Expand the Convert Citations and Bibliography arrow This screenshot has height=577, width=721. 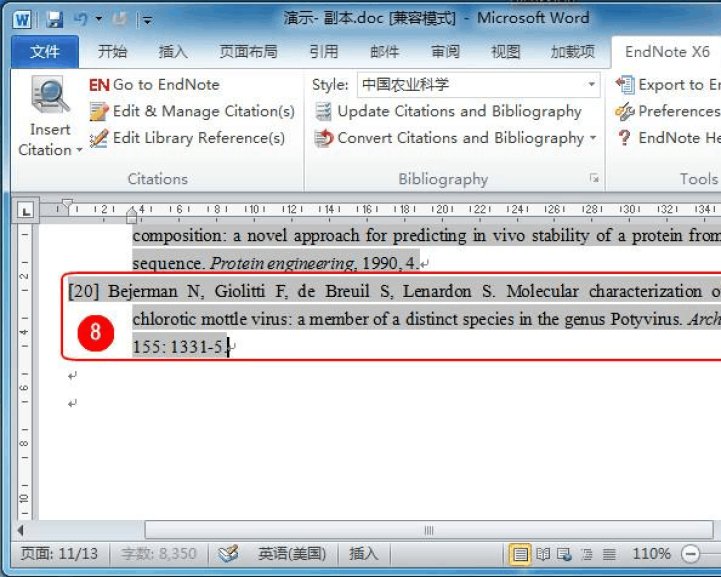pyautogui.click(x=593, y=138)
